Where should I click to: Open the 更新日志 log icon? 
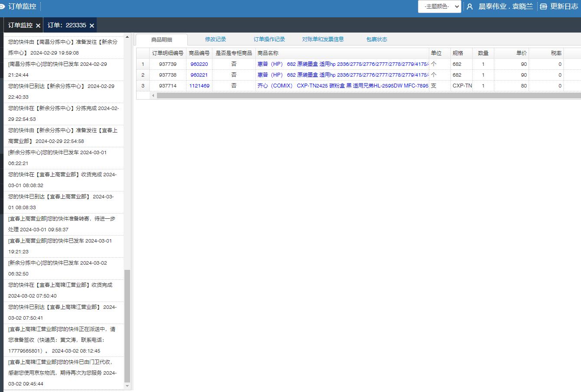543,6
